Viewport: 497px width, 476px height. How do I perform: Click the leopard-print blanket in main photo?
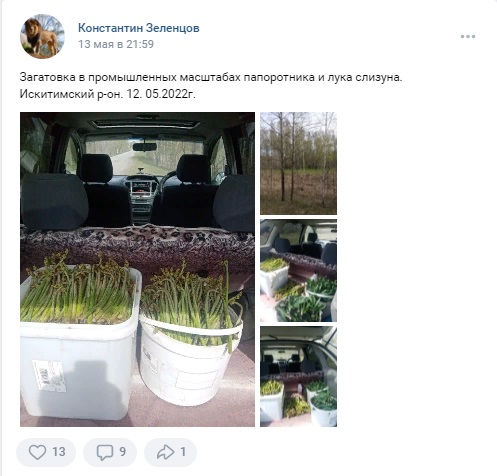[x=137, y=247]
